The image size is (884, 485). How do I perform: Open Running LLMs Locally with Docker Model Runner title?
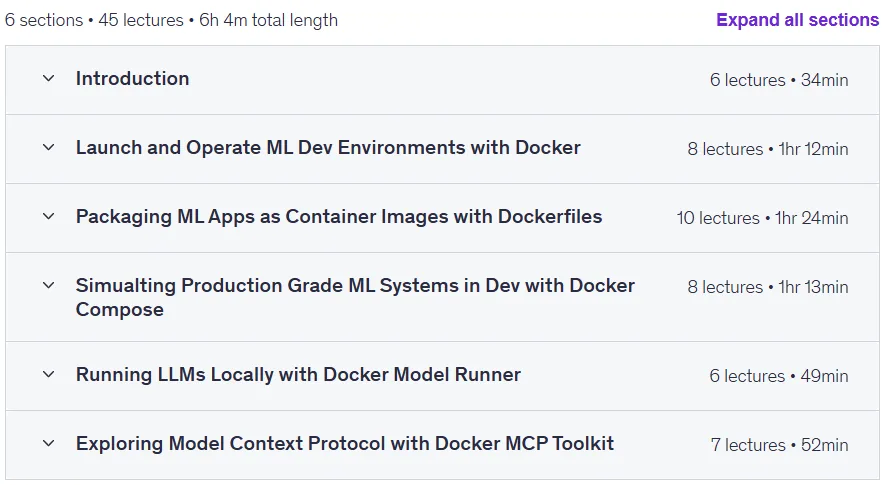298,374
